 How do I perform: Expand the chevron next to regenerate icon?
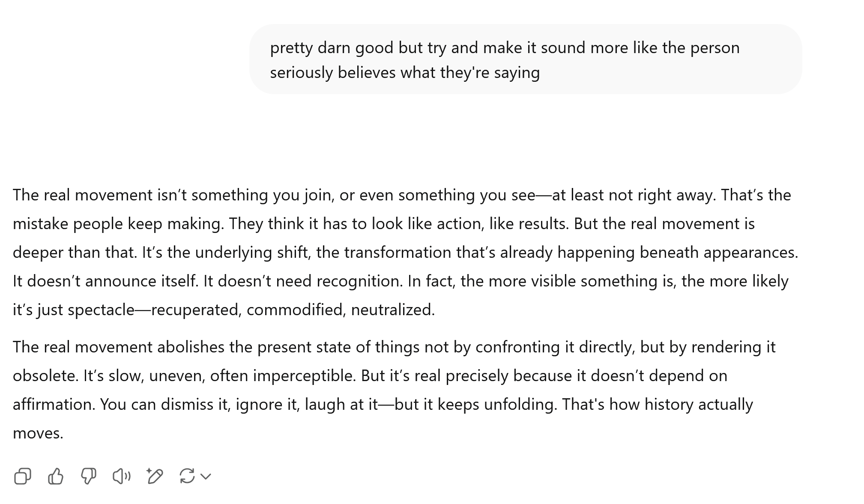(206, 476)
